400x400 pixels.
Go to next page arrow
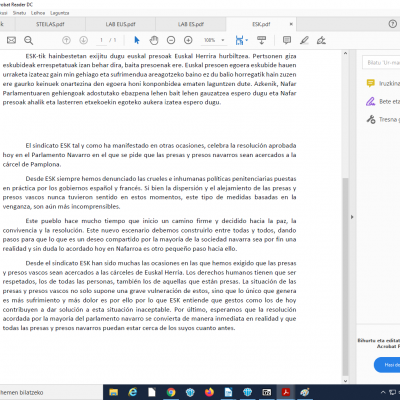[83, 40]
